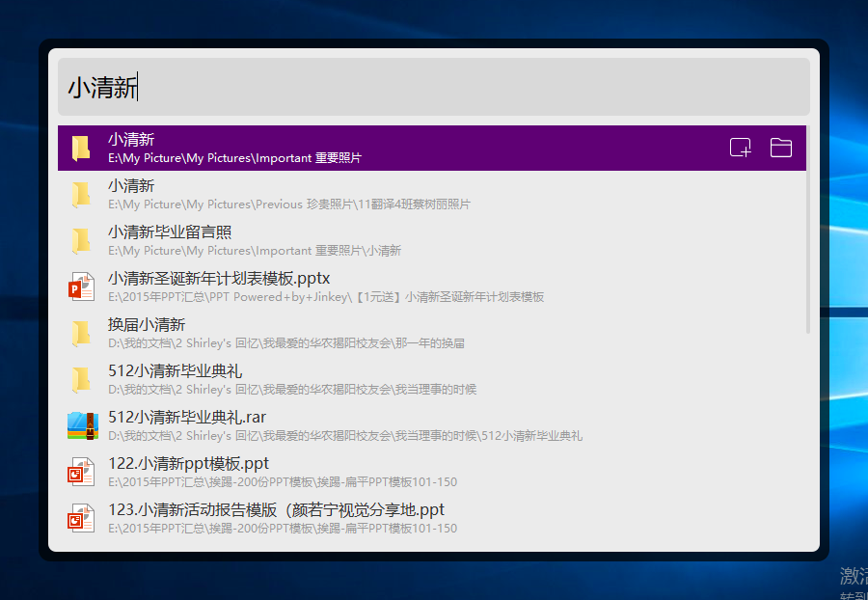Open 123.小清新活动报告模版（颜若宁视觉分享地.ppt result
868x600 pixels.
pos(432,518)
